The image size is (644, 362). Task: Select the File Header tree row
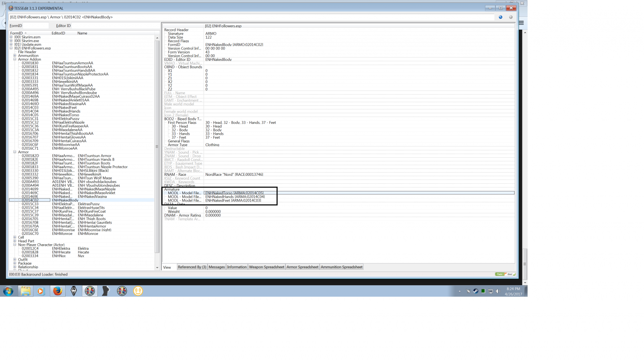tap(27, 52)
